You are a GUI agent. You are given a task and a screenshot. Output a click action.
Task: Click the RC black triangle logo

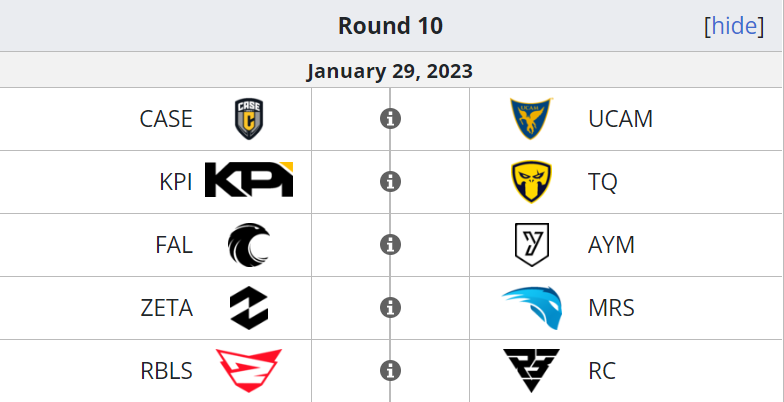(x=532, y=370)
